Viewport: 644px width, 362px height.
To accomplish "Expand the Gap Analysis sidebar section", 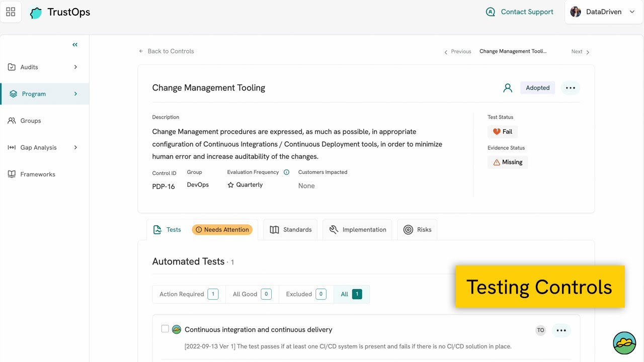I will pyautogui.click(x=75, y=147).
